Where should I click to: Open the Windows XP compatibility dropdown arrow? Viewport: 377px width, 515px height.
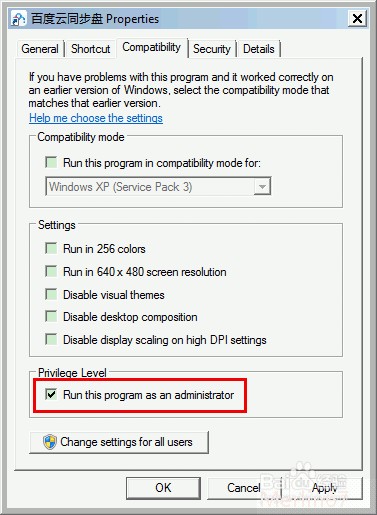(x=262, y=187)
